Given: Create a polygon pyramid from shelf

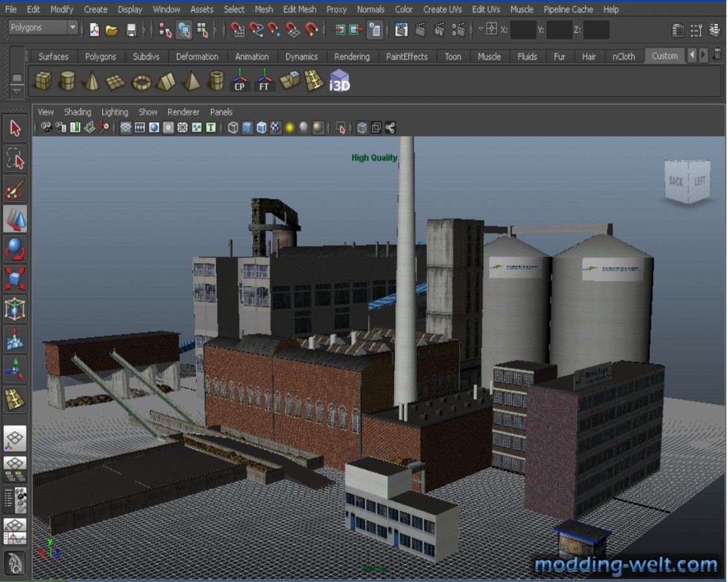Looking at the screenshot, I should tap(192, 81).
